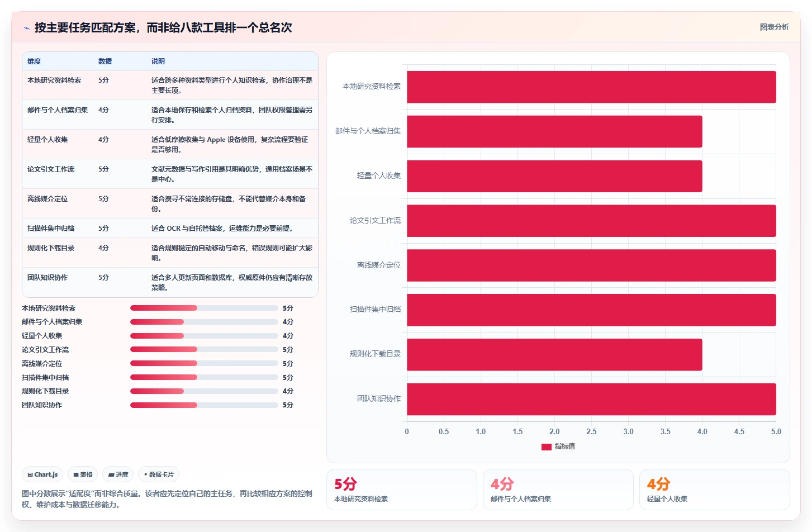The image size is (812, 532).
Task: Select the 数据卡片 tag
Action: pyautogui.click(x=159, y=474)
